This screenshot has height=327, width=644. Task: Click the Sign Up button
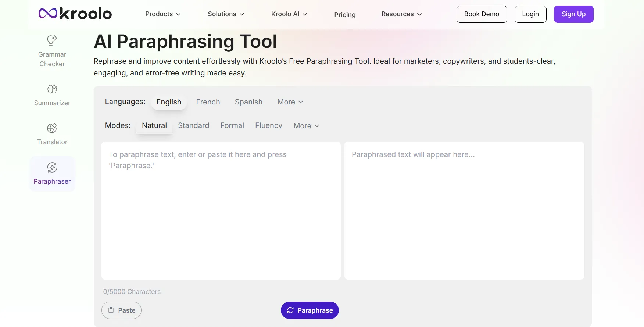tap(573, 14)
